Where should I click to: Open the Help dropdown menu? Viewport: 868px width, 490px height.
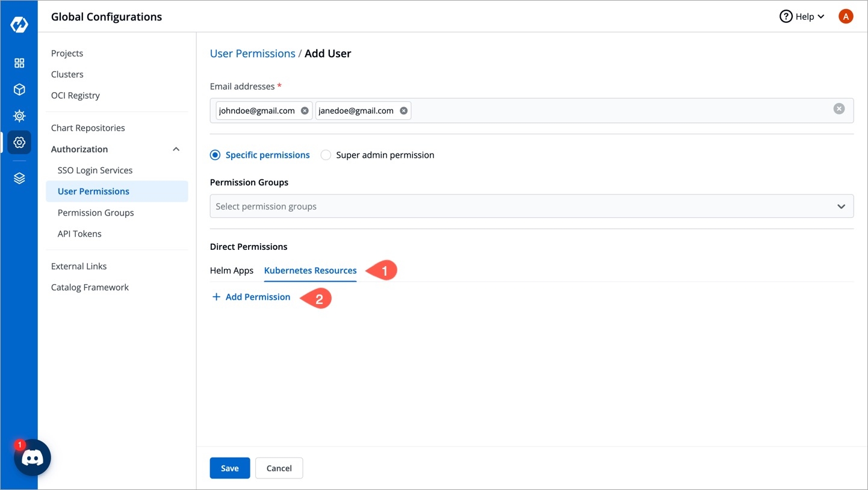coord(802,17)
